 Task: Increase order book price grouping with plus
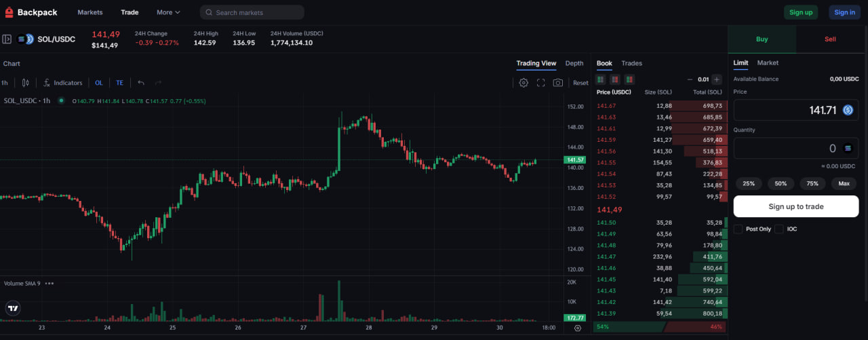[717, 79]
